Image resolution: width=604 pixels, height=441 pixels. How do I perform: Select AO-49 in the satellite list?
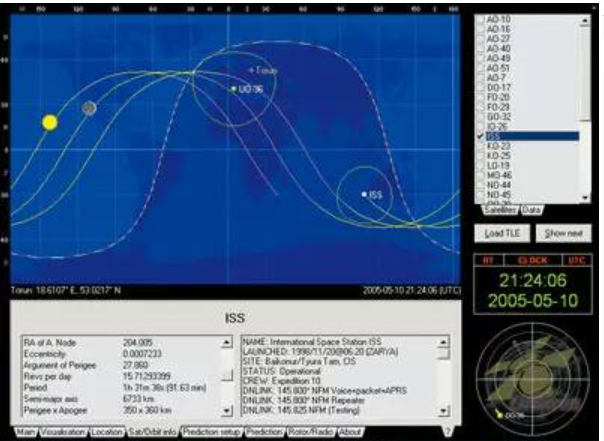(498, 58)
